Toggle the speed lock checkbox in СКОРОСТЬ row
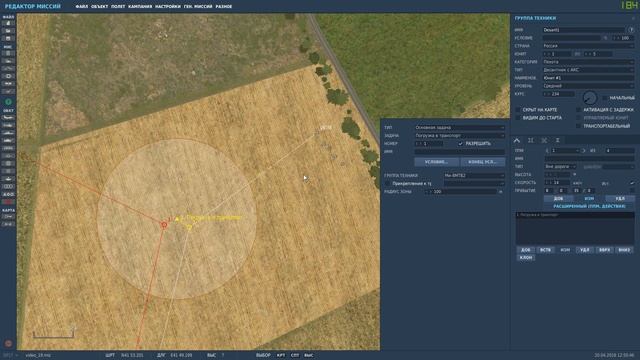Screen dimensions: 640x360 pyautogui.click(x=632, y=183)
